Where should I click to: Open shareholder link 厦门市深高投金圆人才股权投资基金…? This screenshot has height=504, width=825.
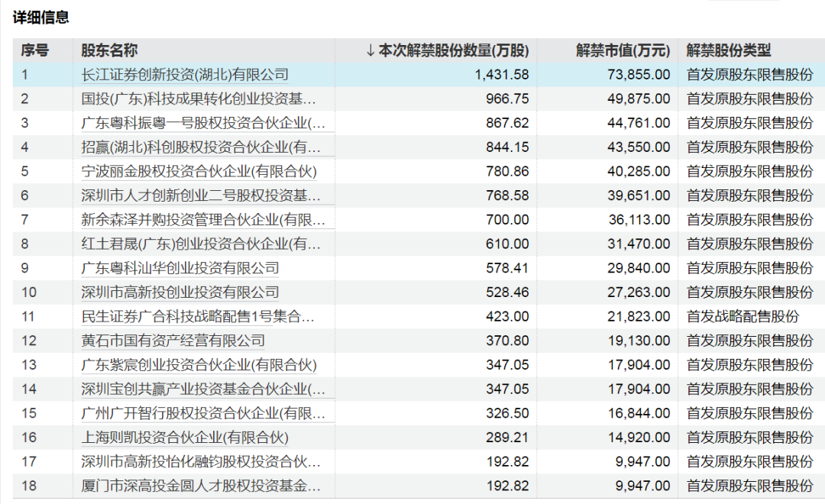tap(200, 486)
